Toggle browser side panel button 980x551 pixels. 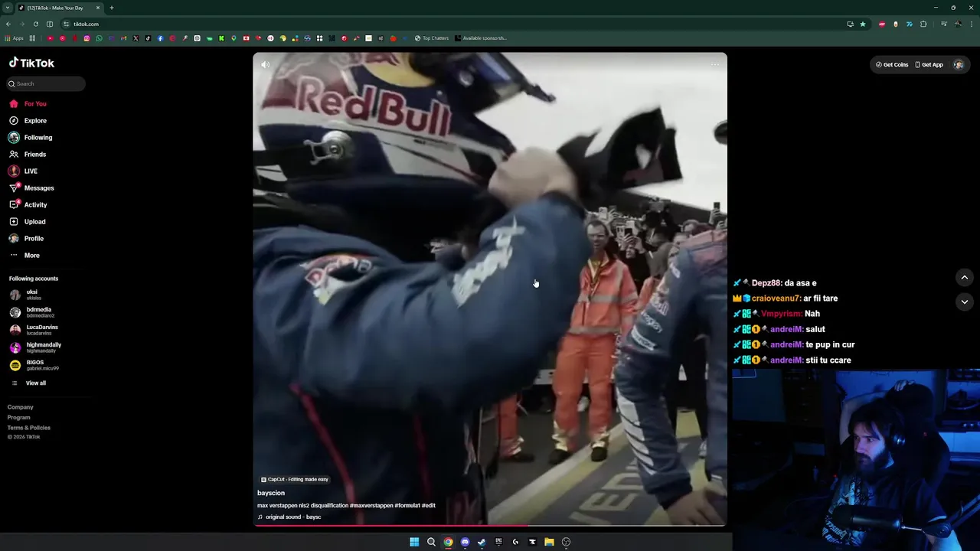point(50,24)
